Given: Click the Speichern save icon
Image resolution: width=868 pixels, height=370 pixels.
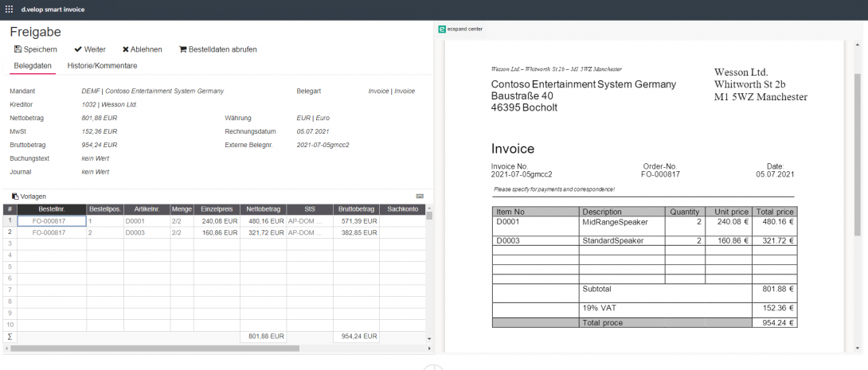Looking at the screenshot, I should [18, 49].
